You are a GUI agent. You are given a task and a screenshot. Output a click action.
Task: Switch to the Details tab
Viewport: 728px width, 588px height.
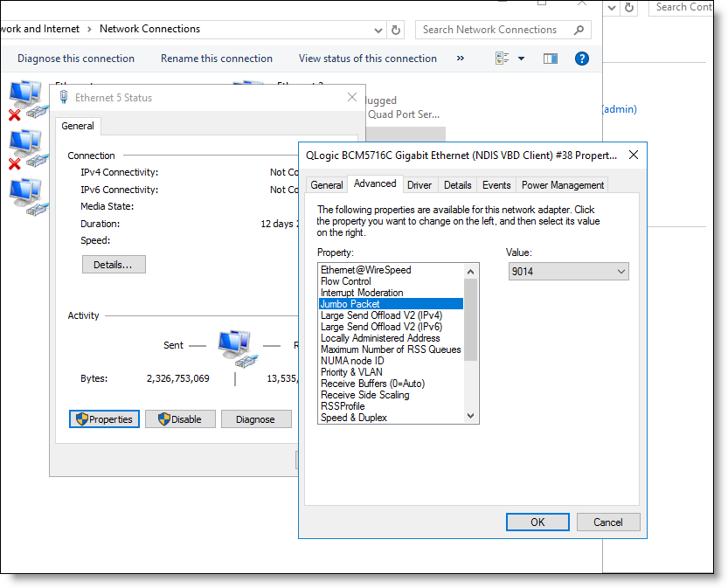pos(458,185)
